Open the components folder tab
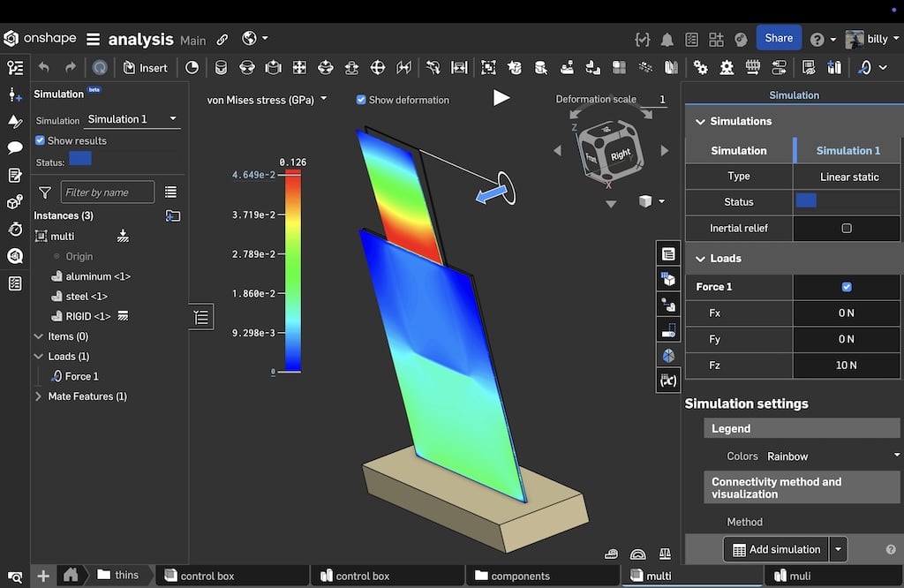904x588 pixels. tap(541, 576)
